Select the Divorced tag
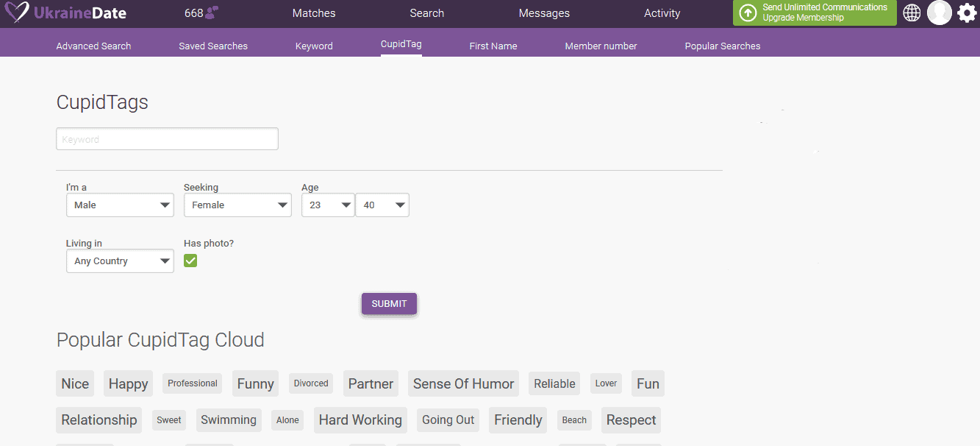The image size is (980, 446). coord(311,383)
